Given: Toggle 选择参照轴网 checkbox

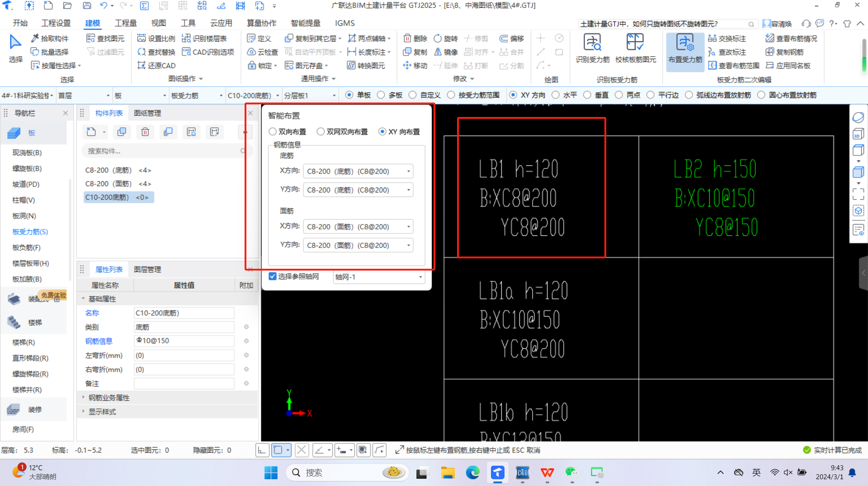Looking at the screenshot, I should 273,276.
